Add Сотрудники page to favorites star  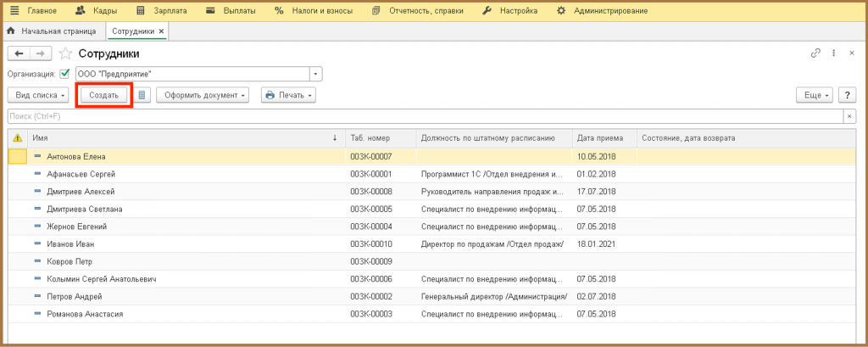[65, 53]
